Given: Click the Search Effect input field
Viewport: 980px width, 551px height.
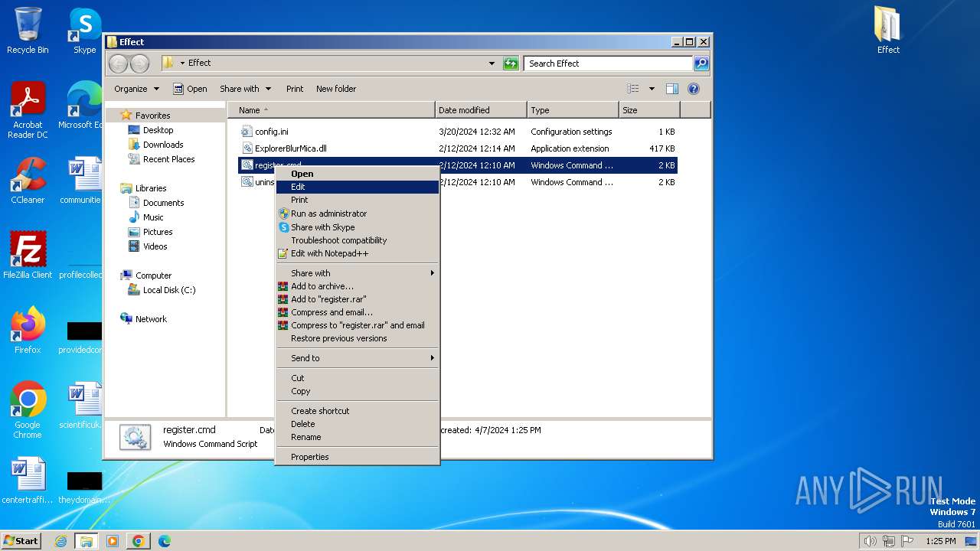Looking at the screenshot, I should tap(609, 64).
